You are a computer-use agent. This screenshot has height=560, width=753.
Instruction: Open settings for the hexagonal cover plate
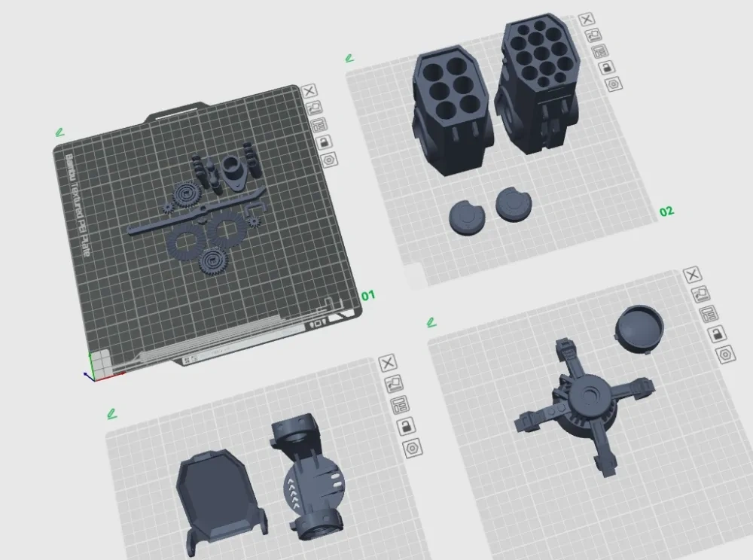click(x=412, y=448)
